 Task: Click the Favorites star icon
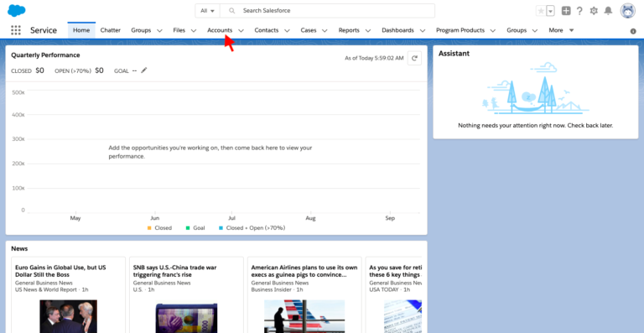[541, 11]
